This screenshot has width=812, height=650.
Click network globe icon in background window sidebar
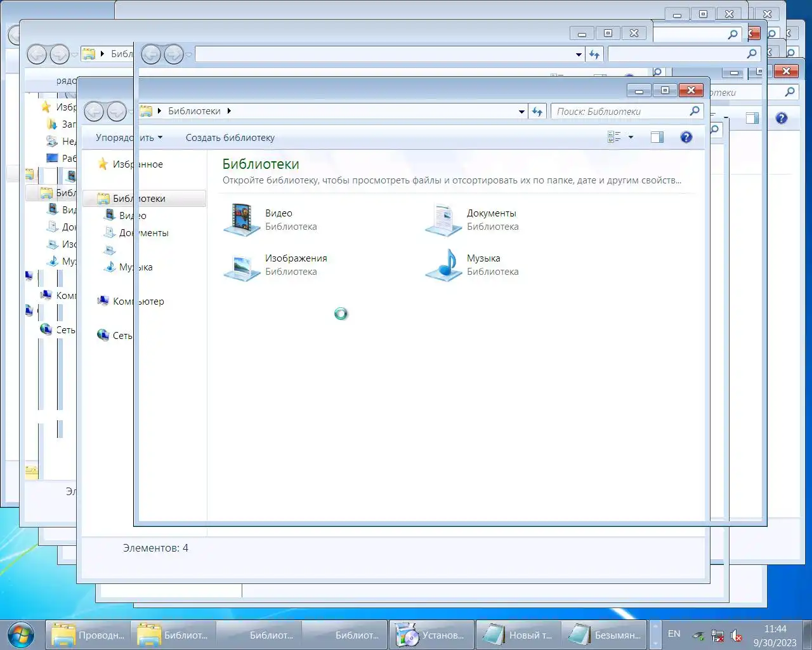(x=46, y=329)
